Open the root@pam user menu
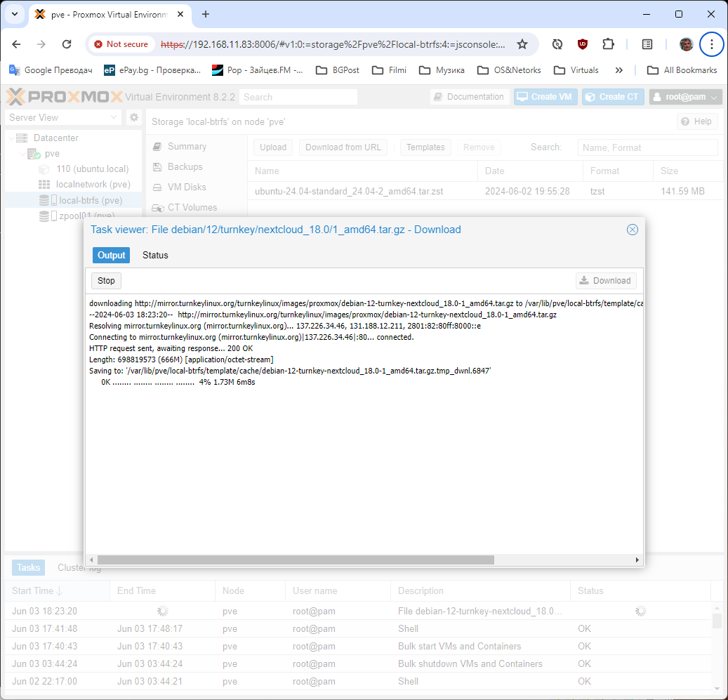The width and height of the screenshot is (728, 700). pos(685,97)
